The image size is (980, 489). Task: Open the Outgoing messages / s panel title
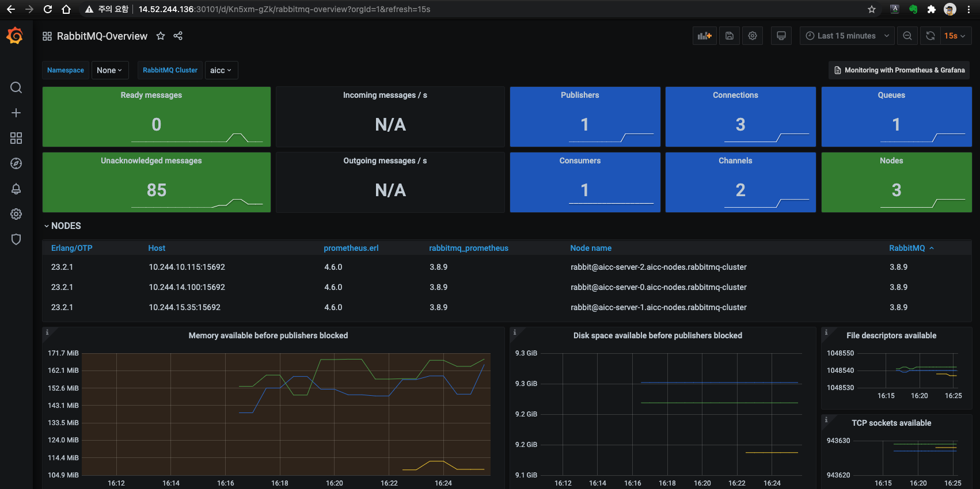pos(385,161)
